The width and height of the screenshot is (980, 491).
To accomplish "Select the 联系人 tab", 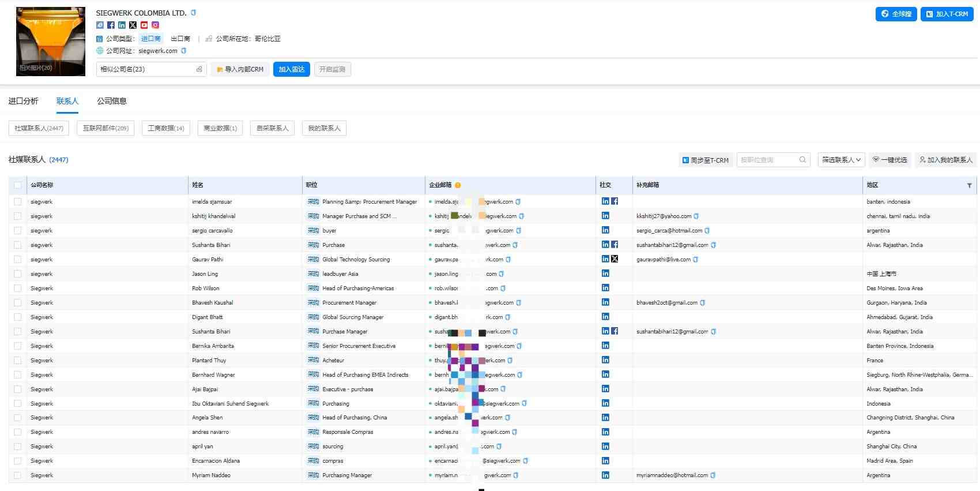I will [x=67, y=101].
